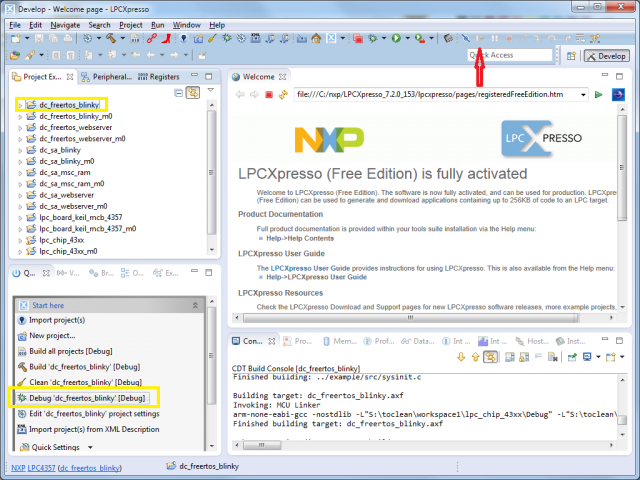This screenshot has height=480, width=640.
Task: Expand the lpc_chip_43xx project node
Action: click(x=20, y=240)
